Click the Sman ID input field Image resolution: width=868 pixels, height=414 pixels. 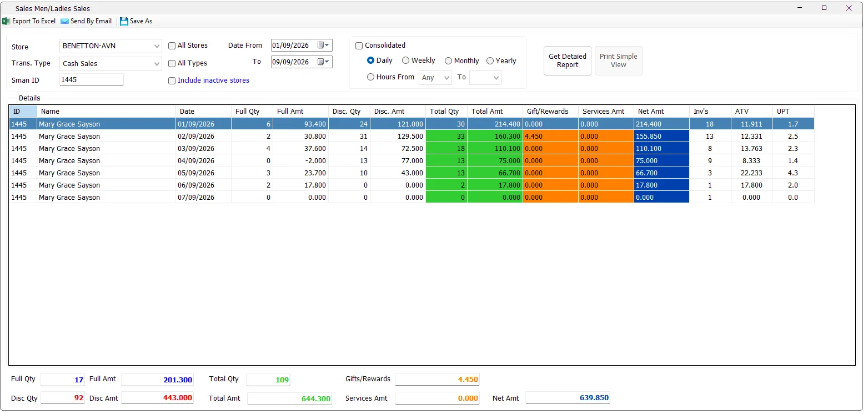coord(92,80)
